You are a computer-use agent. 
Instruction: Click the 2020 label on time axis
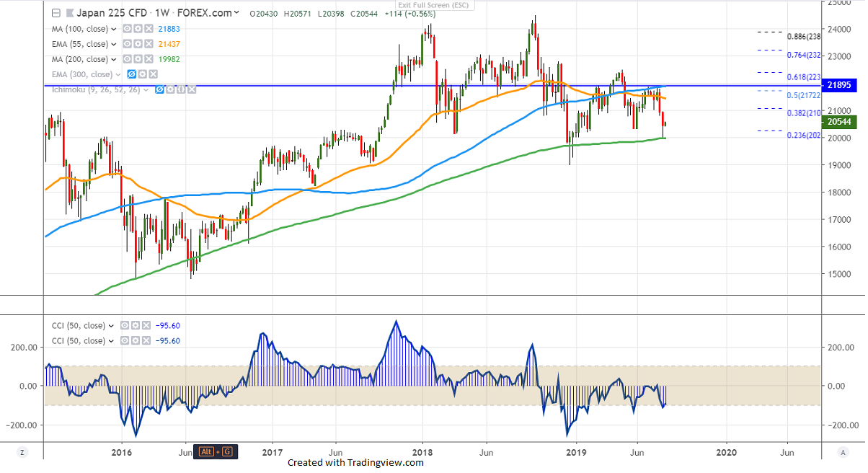(726, 452)
